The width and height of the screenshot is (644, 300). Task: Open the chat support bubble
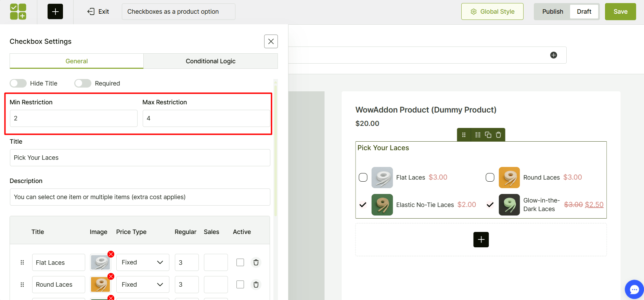point(634,290)
